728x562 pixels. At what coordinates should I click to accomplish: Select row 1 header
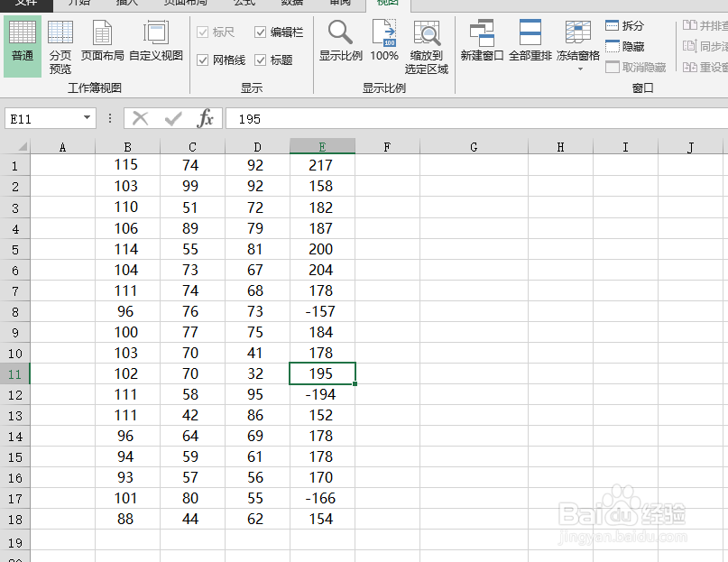(14, 165)
